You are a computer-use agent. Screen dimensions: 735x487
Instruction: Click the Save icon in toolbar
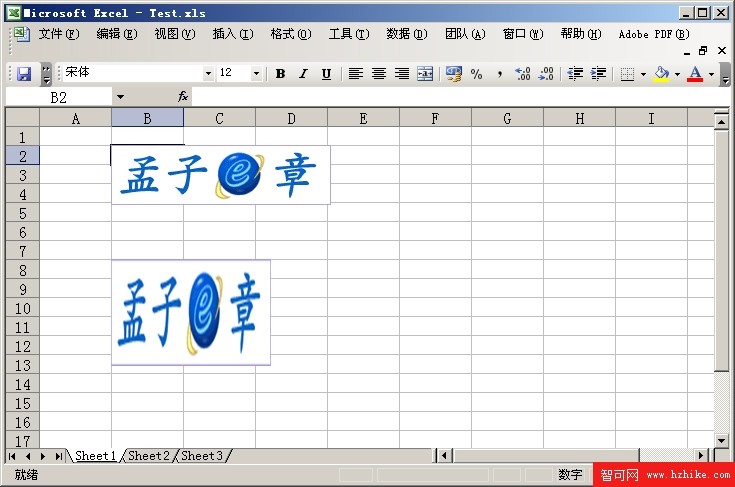click(23, 74)
